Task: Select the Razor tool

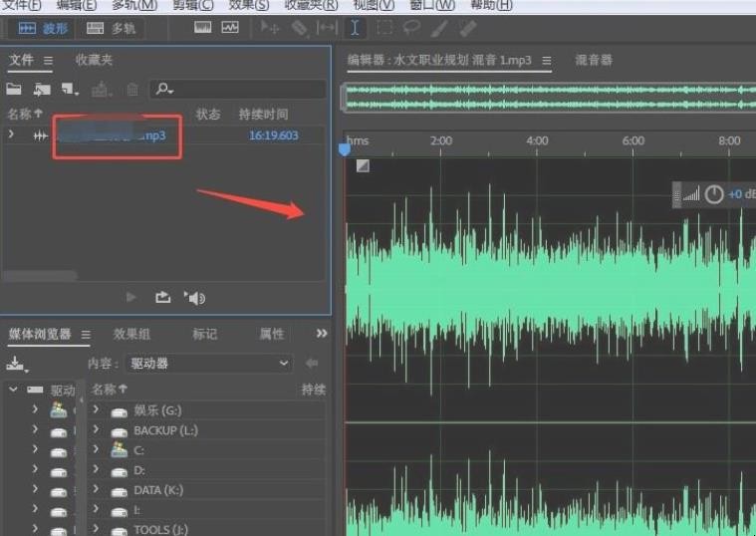Action: point(300,28)
